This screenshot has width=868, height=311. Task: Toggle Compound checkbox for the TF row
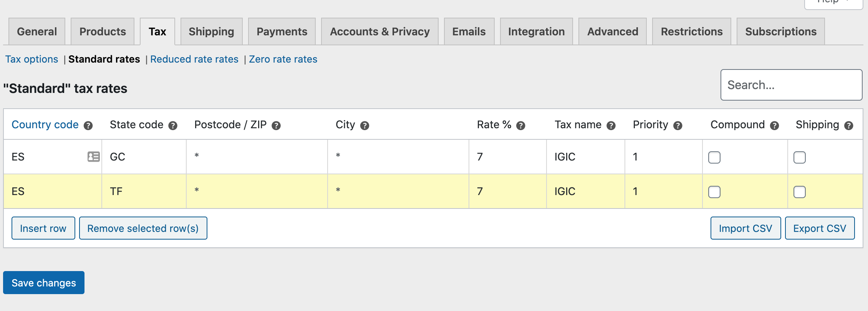pyautogui.click(x=714, y=192)
